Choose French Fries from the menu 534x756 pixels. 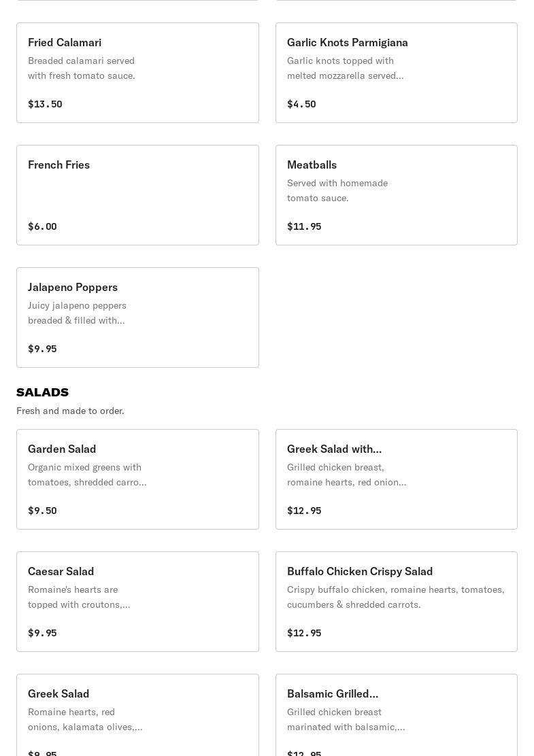tap(137, 195)
